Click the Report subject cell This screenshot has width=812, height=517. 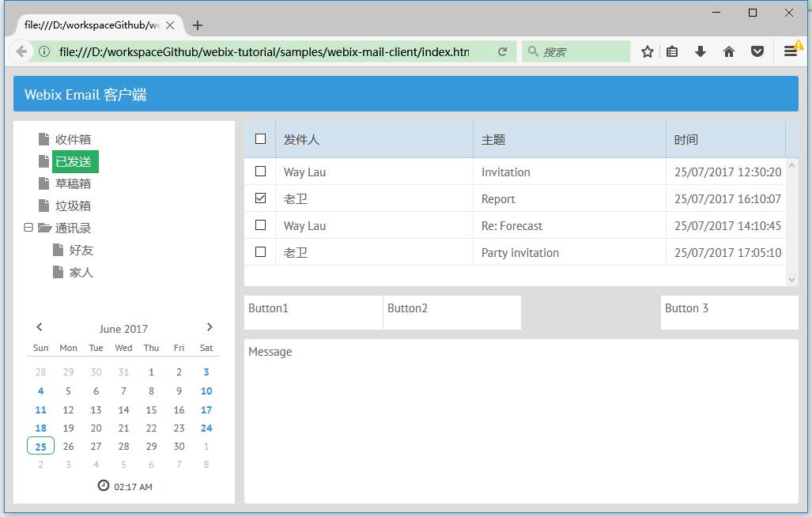click(x=569, y=198)
